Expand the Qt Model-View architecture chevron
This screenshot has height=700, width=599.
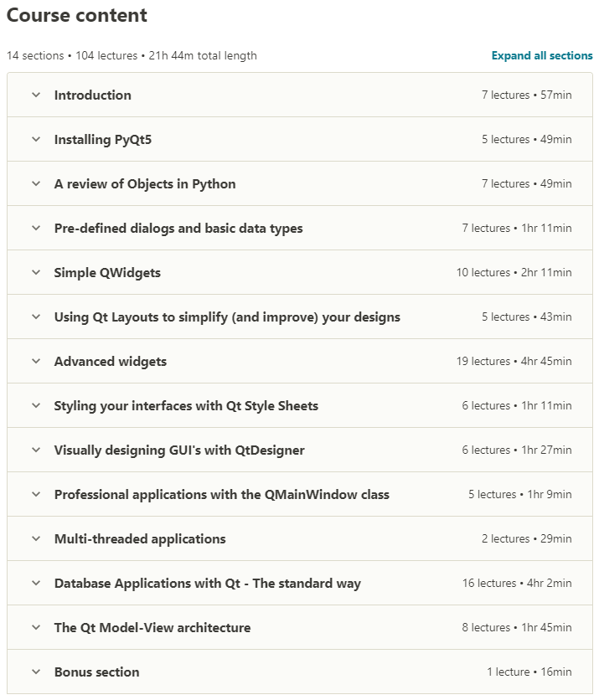36,628
